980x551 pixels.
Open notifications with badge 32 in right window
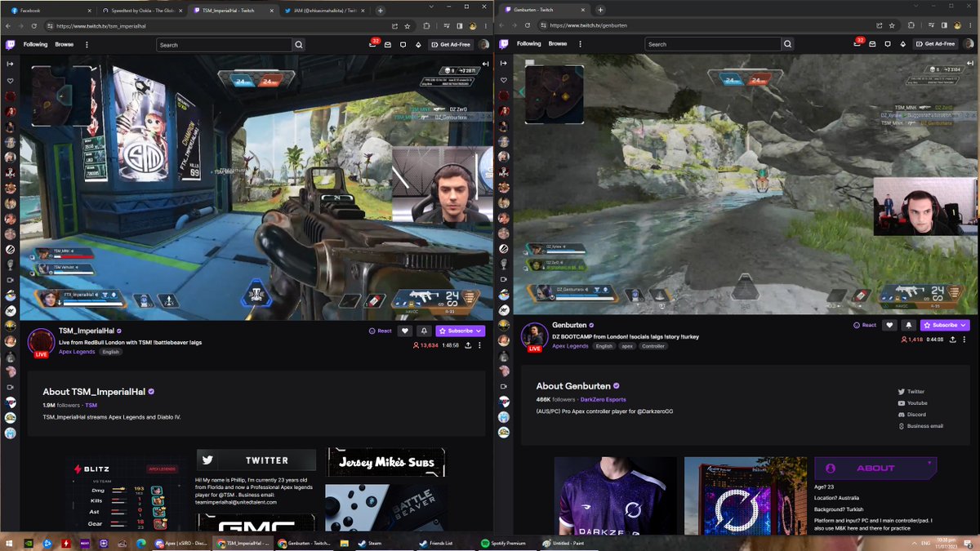857,43
